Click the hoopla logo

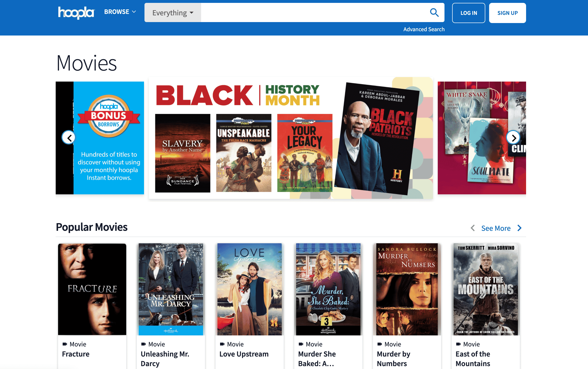tap(76, 12)
